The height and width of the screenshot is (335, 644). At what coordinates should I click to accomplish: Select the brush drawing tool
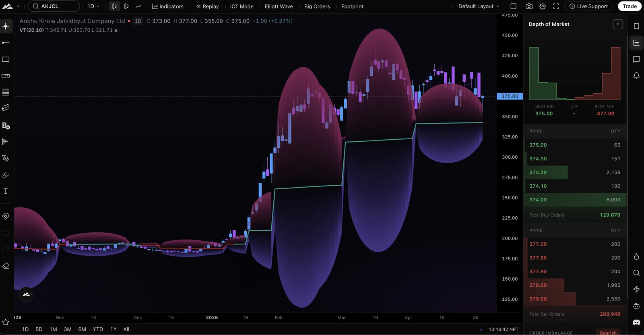(x=6, y=175)
